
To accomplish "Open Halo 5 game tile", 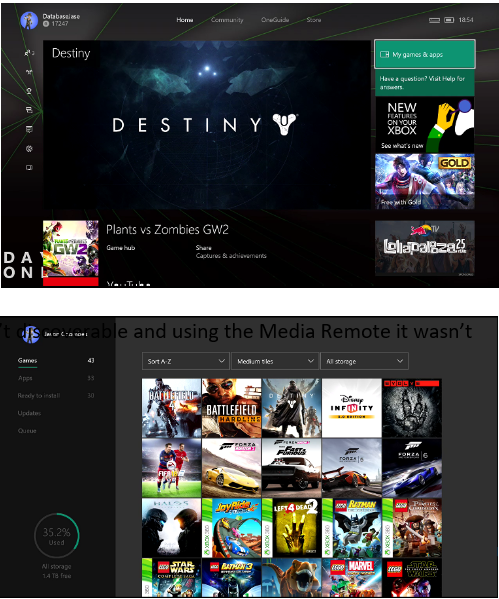I will click(172, 528).
